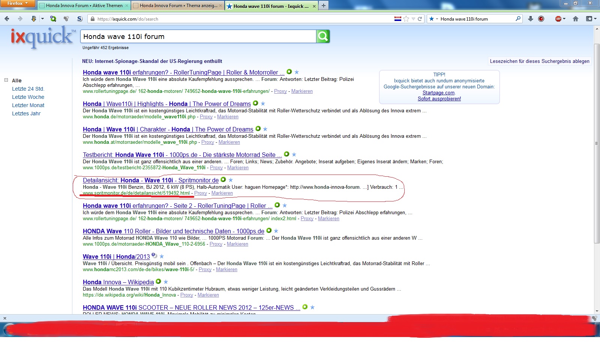Toggle the bookmark star in the address bar
600x364 pixels.
pyautogui.click(x=406, y=19)
